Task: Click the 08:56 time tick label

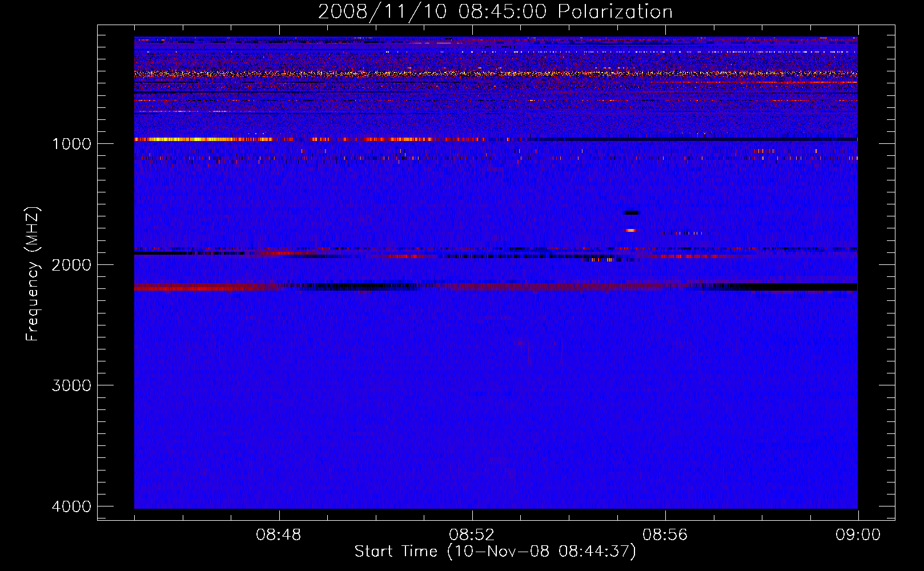Action: 665,535
